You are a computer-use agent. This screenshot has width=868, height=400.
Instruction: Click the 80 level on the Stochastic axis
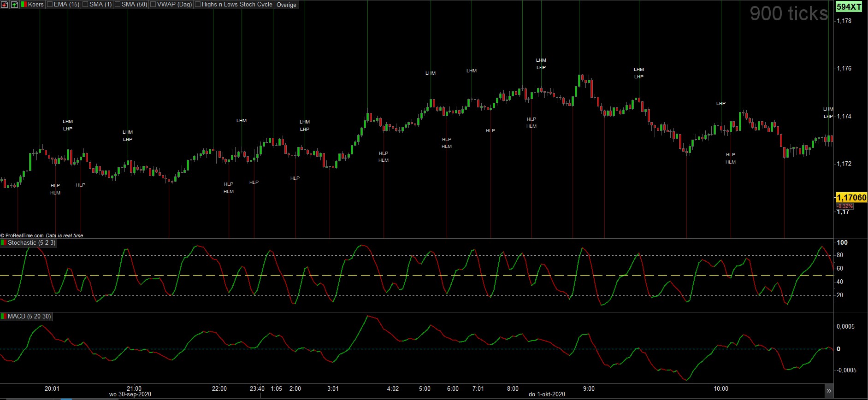coord(840,255)
